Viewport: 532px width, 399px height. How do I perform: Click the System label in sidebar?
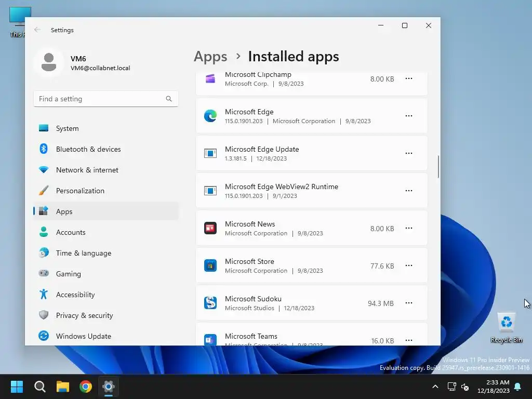[67, 129]
